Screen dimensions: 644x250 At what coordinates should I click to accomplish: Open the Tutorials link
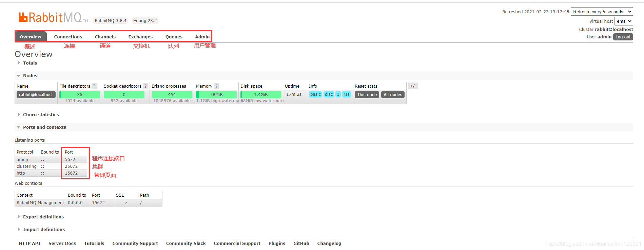coord(94,243)
